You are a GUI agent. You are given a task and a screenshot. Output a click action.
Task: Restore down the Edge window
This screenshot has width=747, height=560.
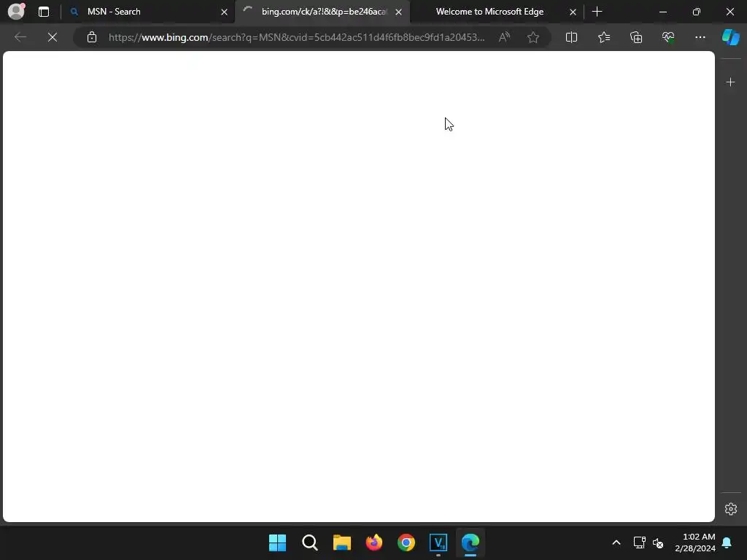click(x=696, y=12)
